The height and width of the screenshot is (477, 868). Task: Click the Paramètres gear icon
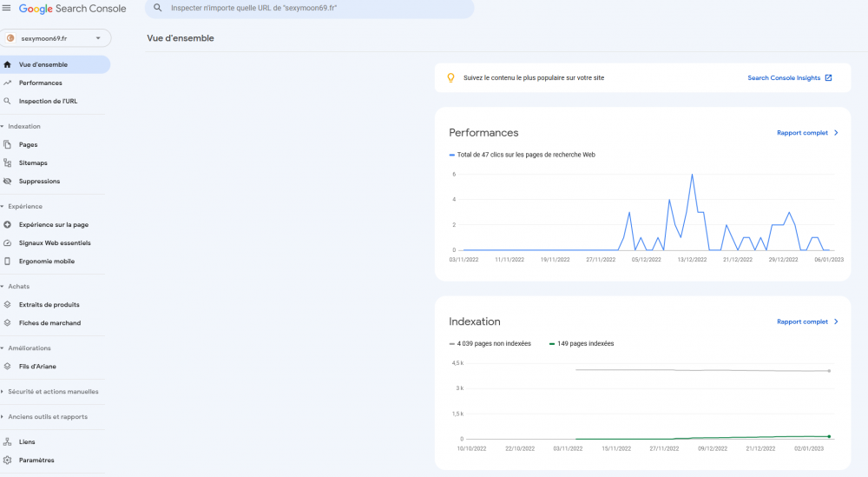coord(8,460)
